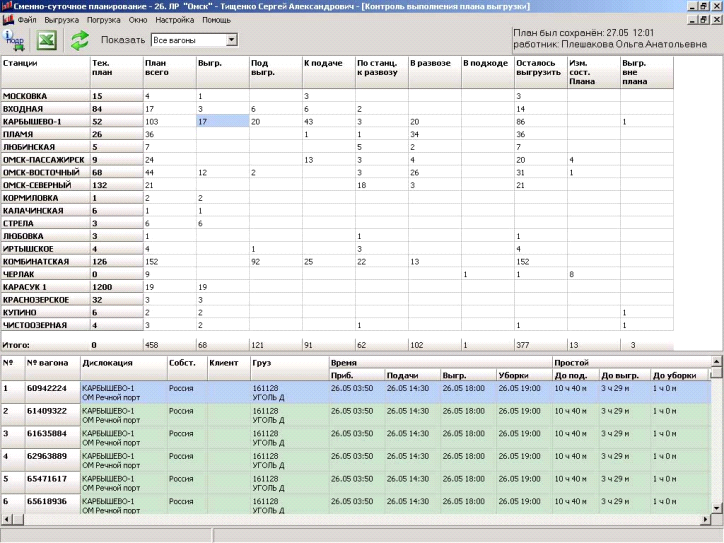Viewport: 724px width, 543px height.
Task: Click the Уборки time column header
Action: (524, 375)
